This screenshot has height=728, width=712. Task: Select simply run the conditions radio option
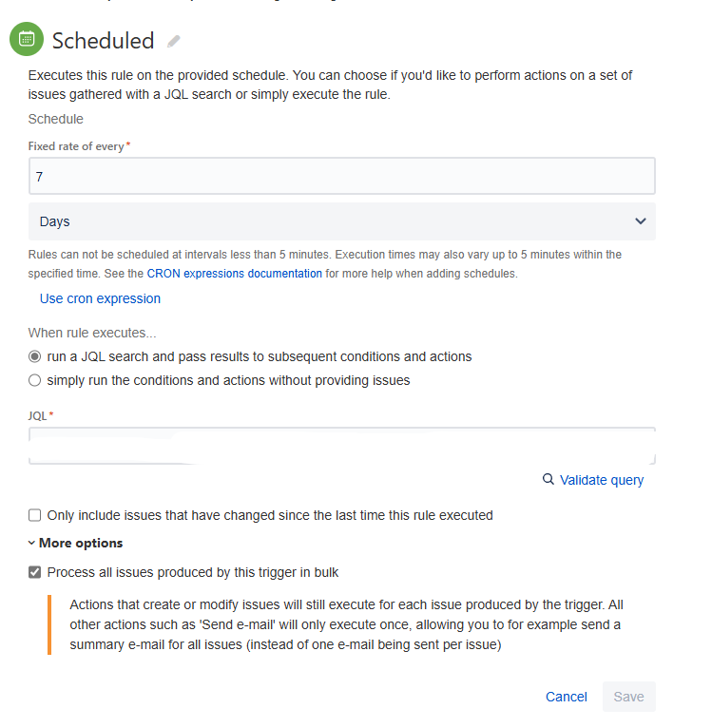[34, 380]
